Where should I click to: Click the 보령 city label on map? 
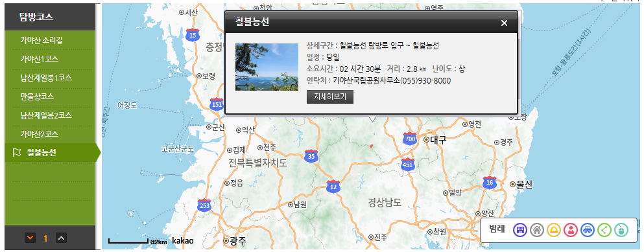pyautogui.click(x=209, y=76)
